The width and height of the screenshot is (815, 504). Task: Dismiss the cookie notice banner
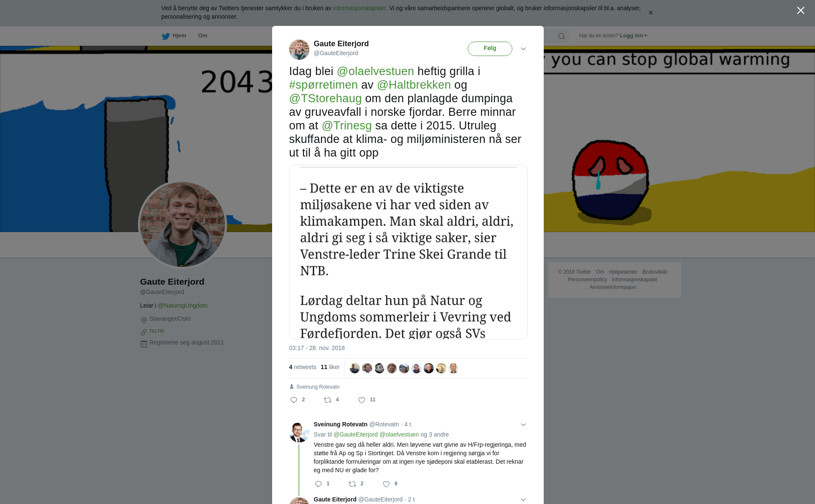click(650, 13)
